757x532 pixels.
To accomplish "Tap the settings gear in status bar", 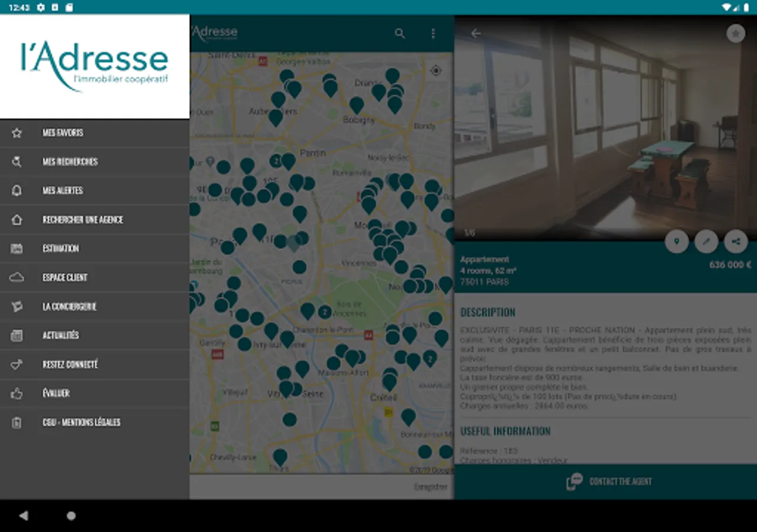I will point(40,7).
